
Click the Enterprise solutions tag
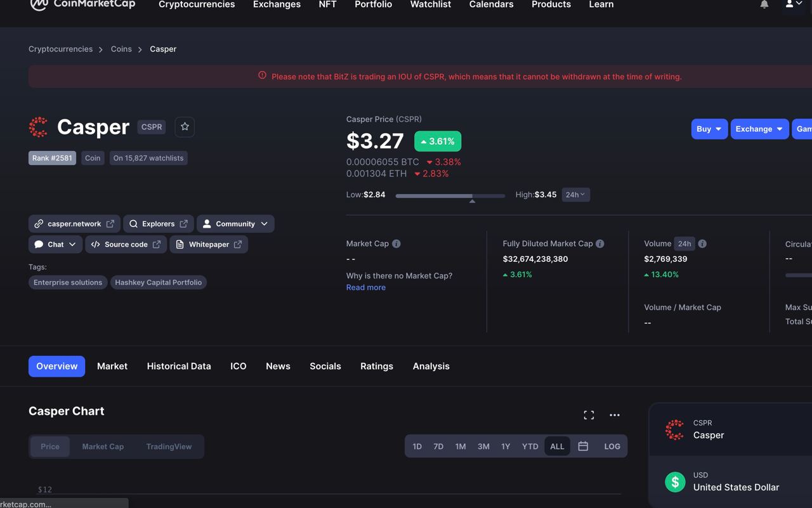point(68,282)
